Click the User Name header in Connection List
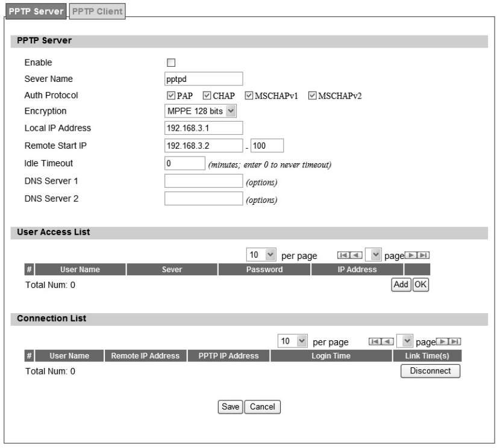This screenshot has height=448, width=500. [x=69, y=356]
